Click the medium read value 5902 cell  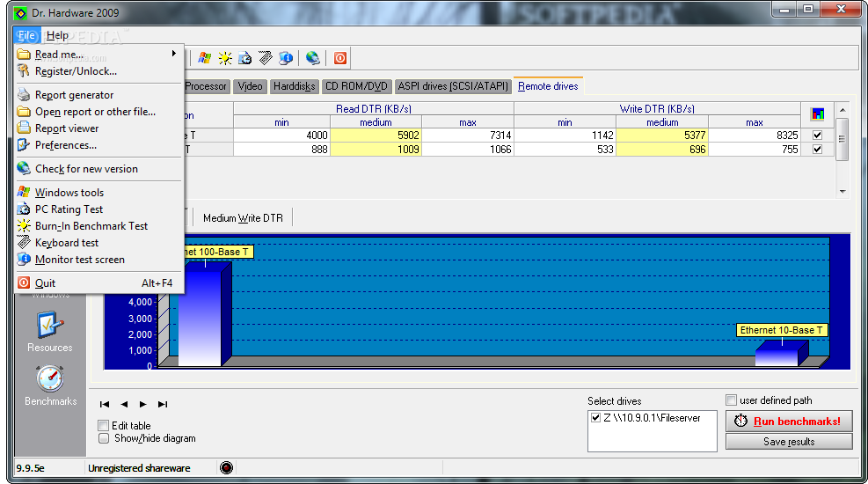[376, 136]
